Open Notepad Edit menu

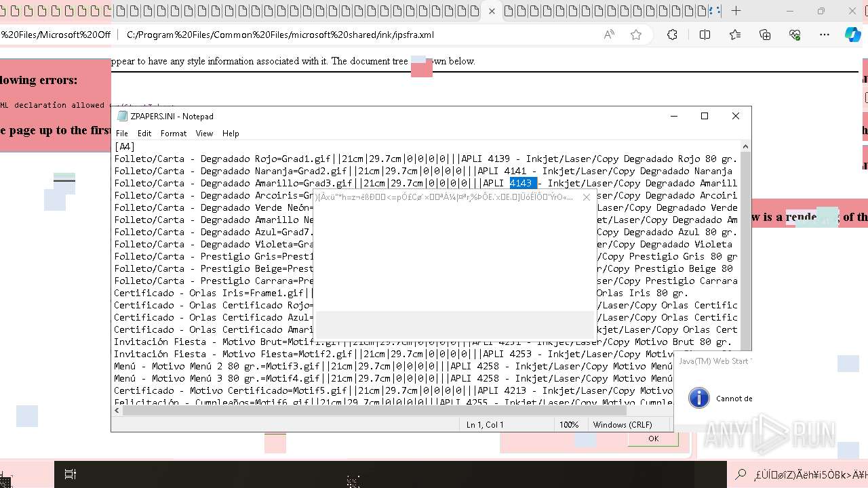coord(144,134)
